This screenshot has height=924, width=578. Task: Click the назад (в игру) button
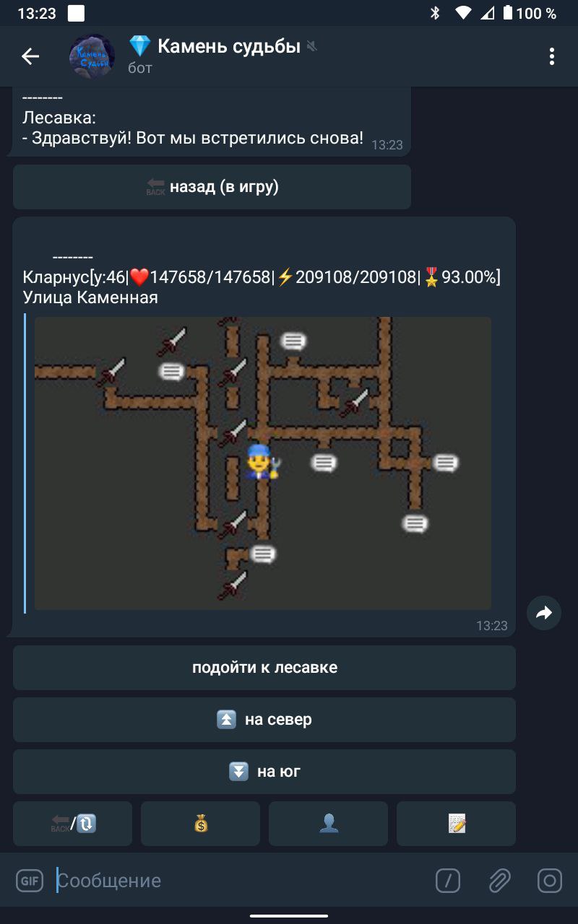[x=212, y=187]
